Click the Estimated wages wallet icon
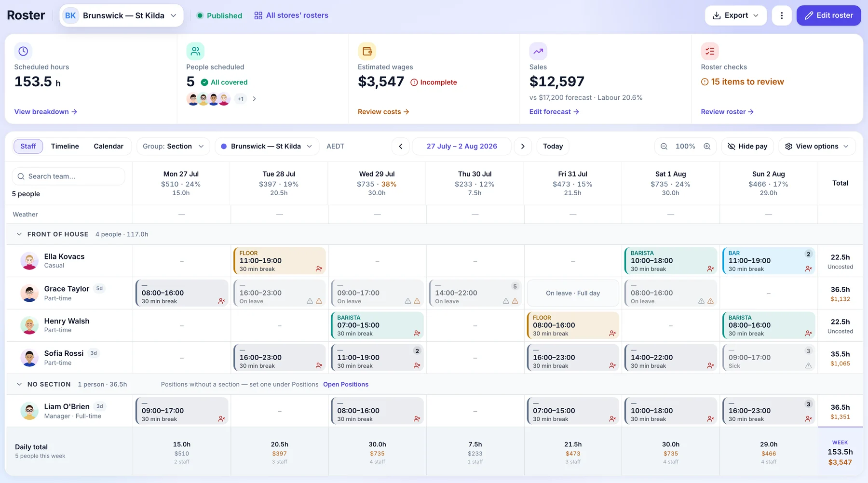Viewport: 868px width, 483px height. click(x=367, y=51)
